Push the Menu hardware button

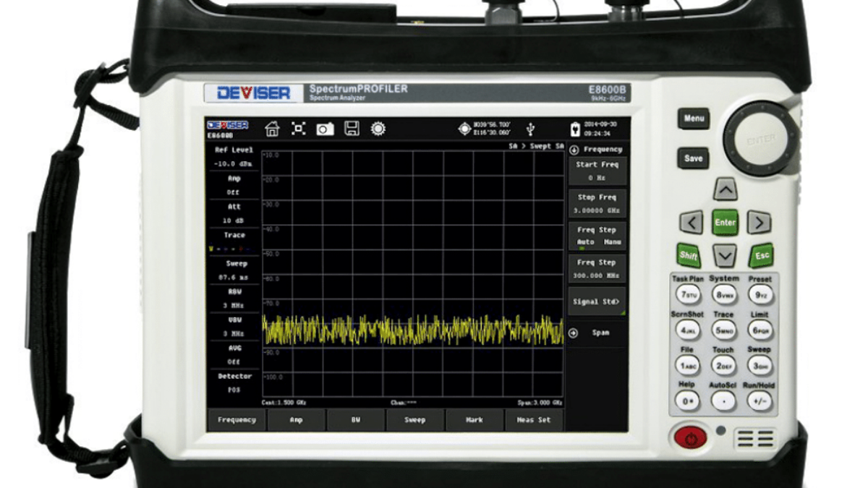[x=694, y=119]
